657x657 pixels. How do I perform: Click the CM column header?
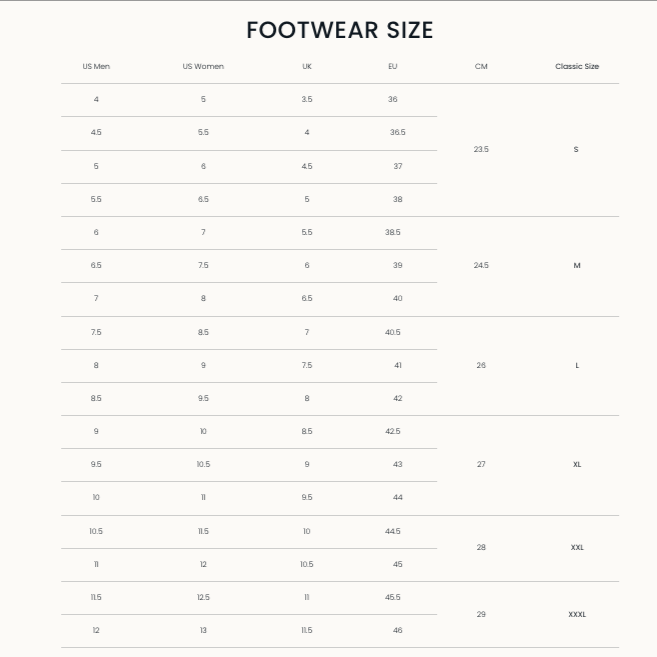click(x=481, y=66)
